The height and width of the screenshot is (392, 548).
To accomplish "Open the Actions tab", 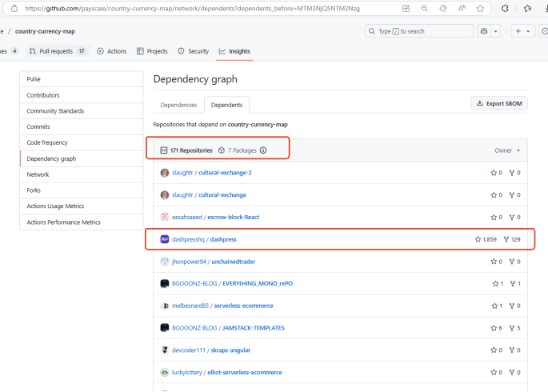I will point(112,51).
